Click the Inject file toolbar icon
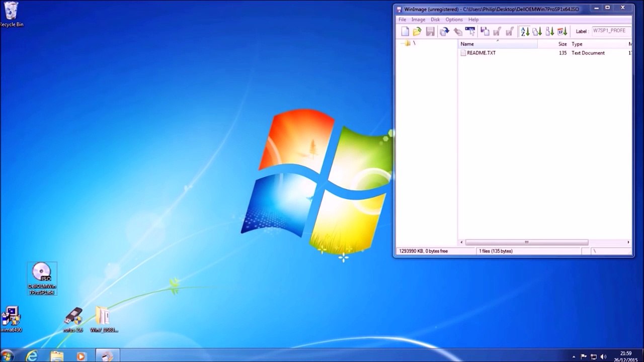 (485, 32)
